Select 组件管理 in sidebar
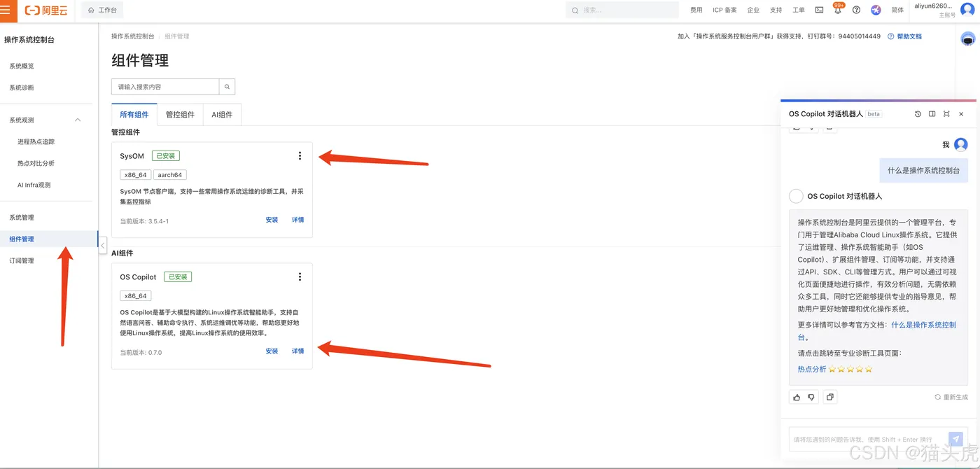 pyautogui.click(x=22, y=239)
